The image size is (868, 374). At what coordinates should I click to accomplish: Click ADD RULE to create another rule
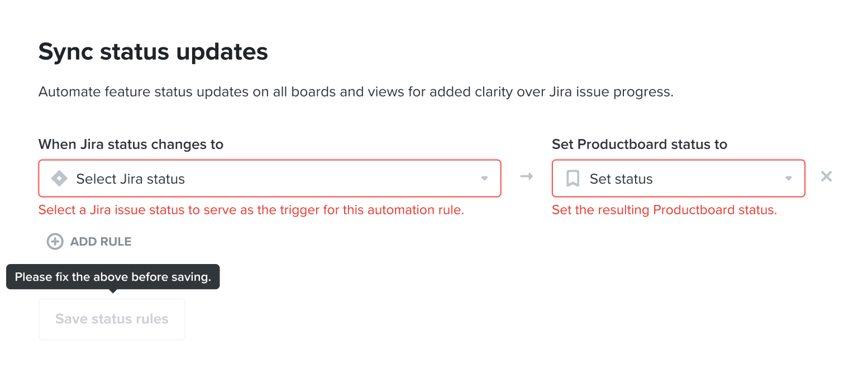click(x=89, y=241)
